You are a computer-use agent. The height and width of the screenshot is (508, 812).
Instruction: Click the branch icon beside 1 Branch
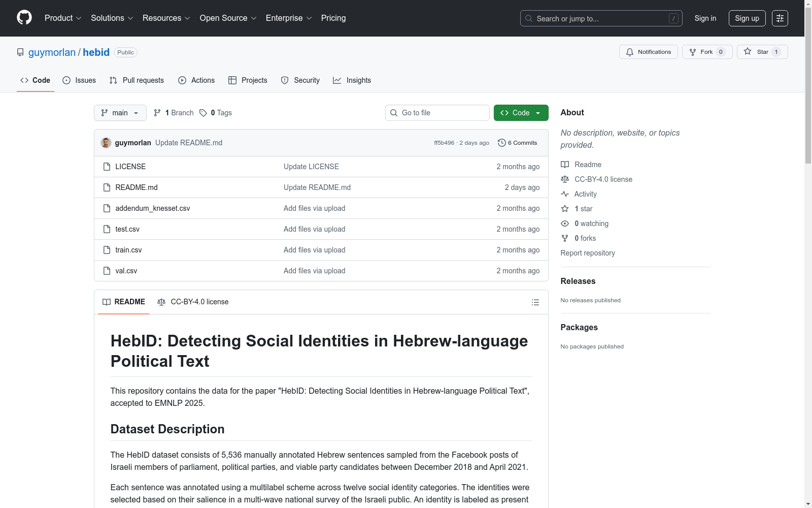click(157, 113)
